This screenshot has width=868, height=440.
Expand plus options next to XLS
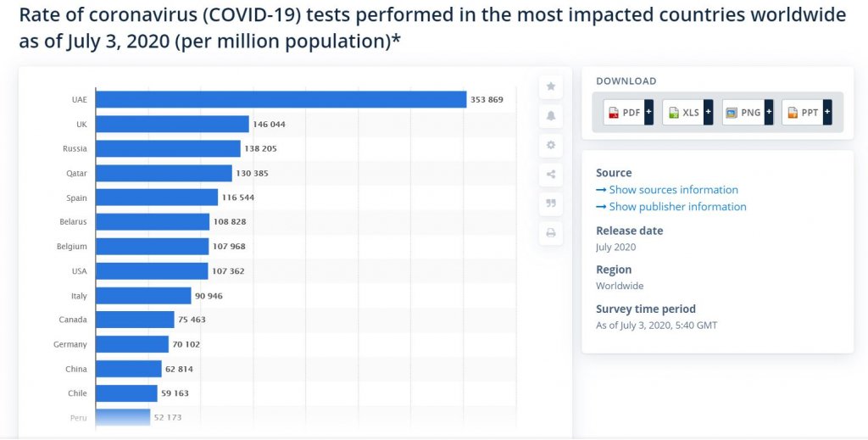709,112
